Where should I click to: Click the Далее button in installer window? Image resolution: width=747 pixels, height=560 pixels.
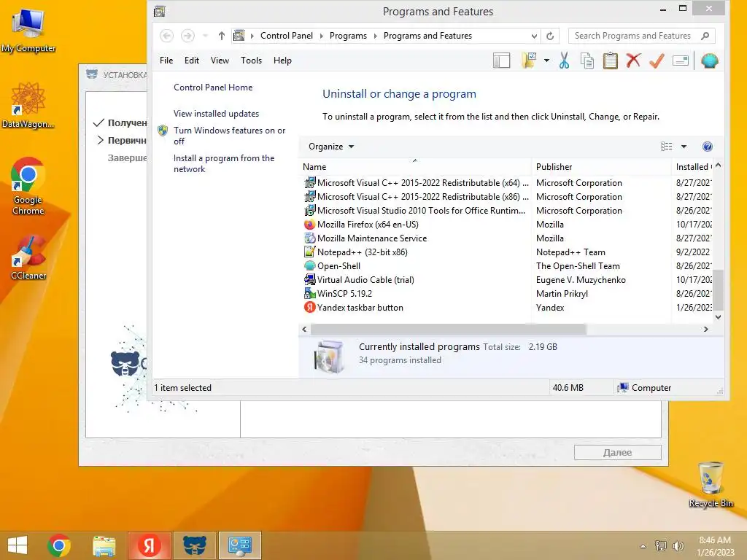pos(617,452)
